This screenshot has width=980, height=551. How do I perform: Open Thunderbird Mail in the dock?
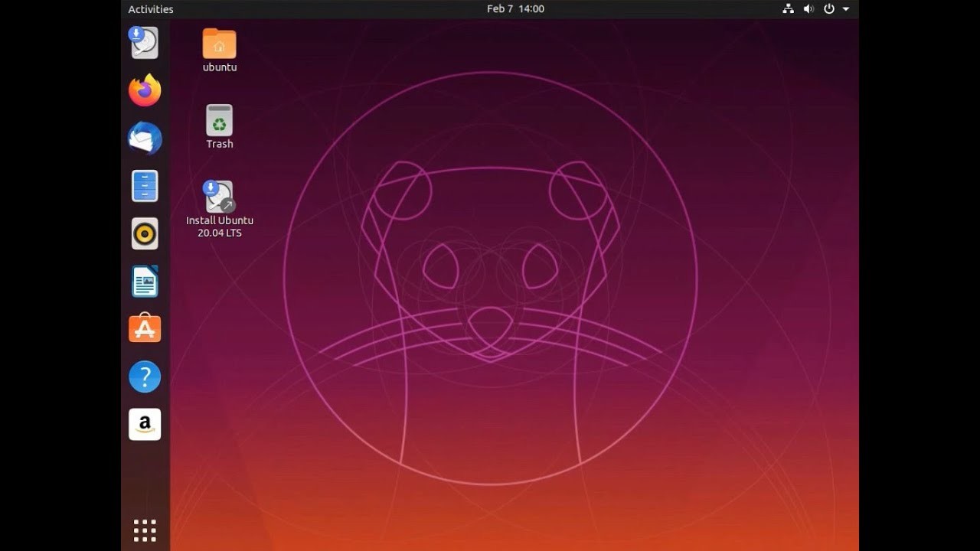(145, 139)
